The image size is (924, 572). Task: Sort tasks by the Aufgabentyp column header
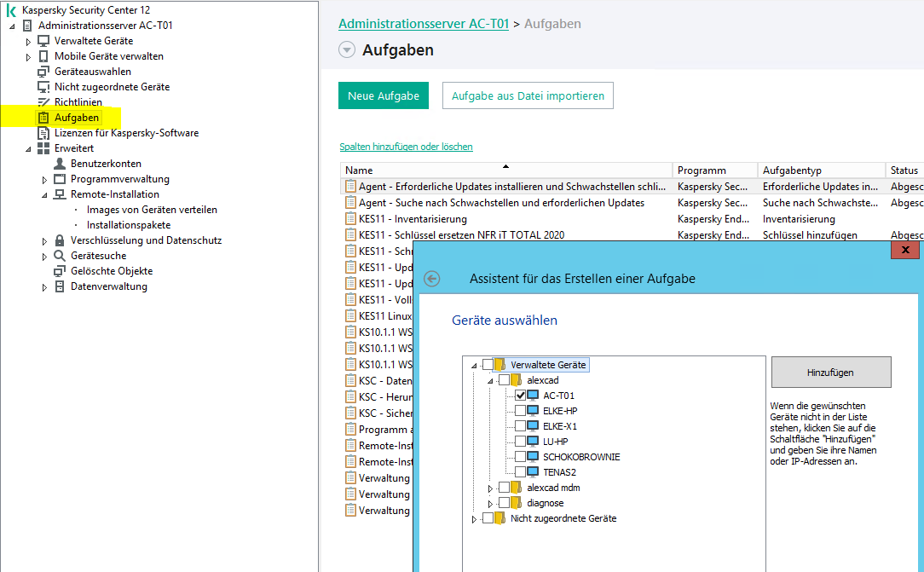click(822, 170)
